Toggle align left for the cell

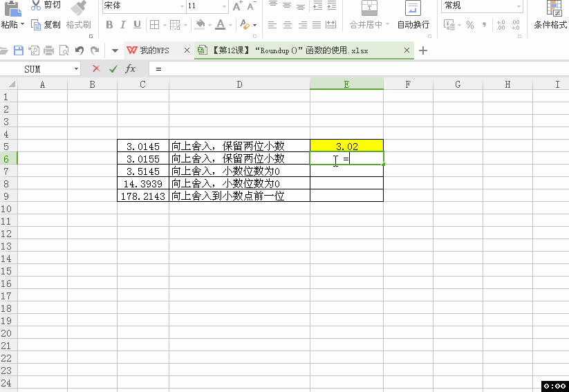(272, 25)
